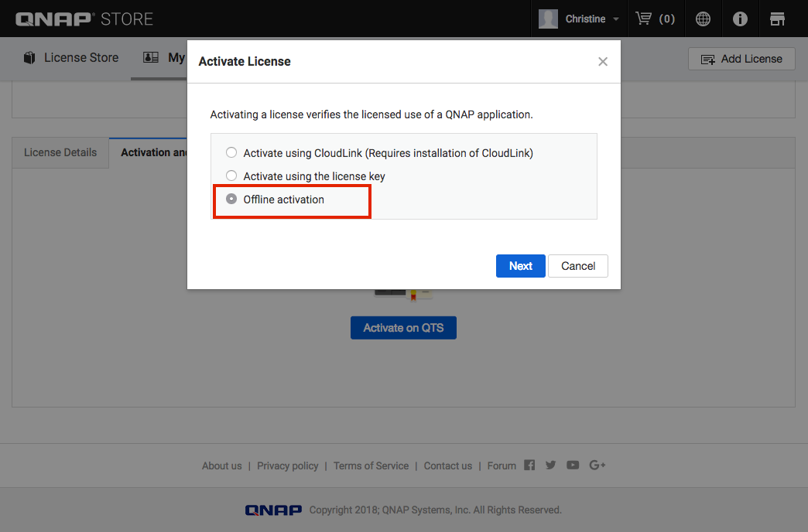This screenshot has height=532, width=808.
Task: Click Christine's user avatar
Action: [x=548, y=19]
